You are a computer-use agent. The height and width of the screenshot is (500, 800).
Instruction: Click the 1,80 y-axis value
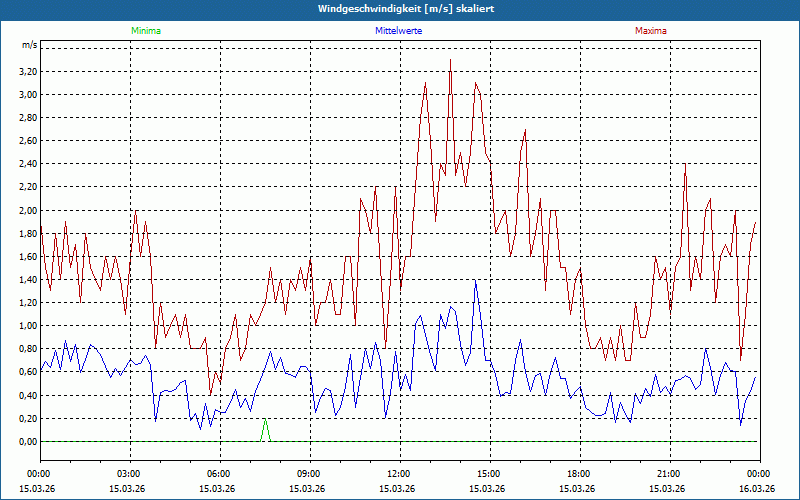click(28, 234)
